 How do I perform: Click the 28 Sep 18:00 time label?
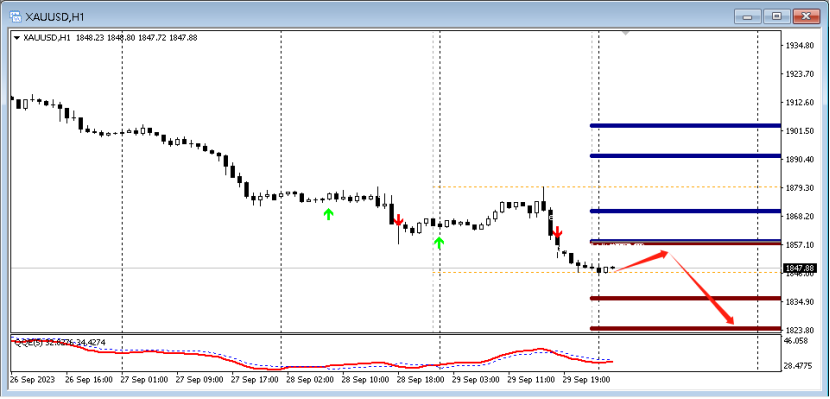(x=420, y=380)
